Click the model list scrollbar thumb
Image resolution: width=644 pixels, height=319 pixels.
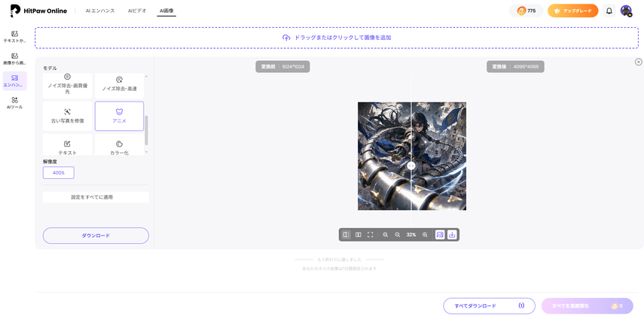tap(147, 130)
